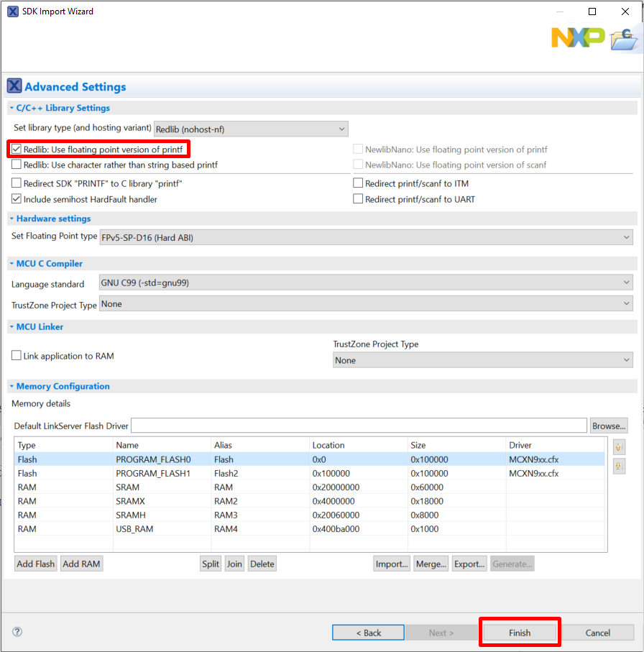The image size is (644, 652).
Task: Click the move-up arrow beside memory table
Action: coord(619,447)
